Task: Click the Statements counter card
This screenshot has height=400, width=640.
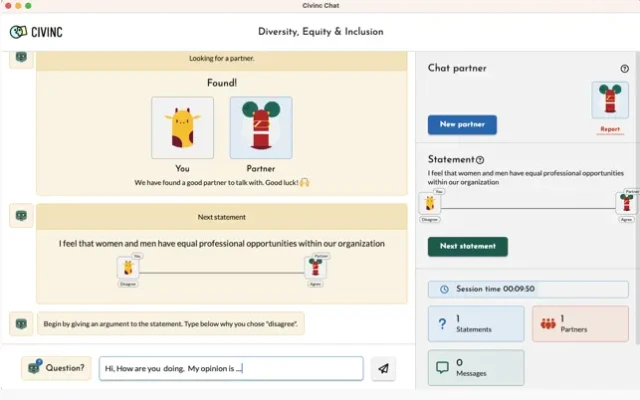Action: 475,324
